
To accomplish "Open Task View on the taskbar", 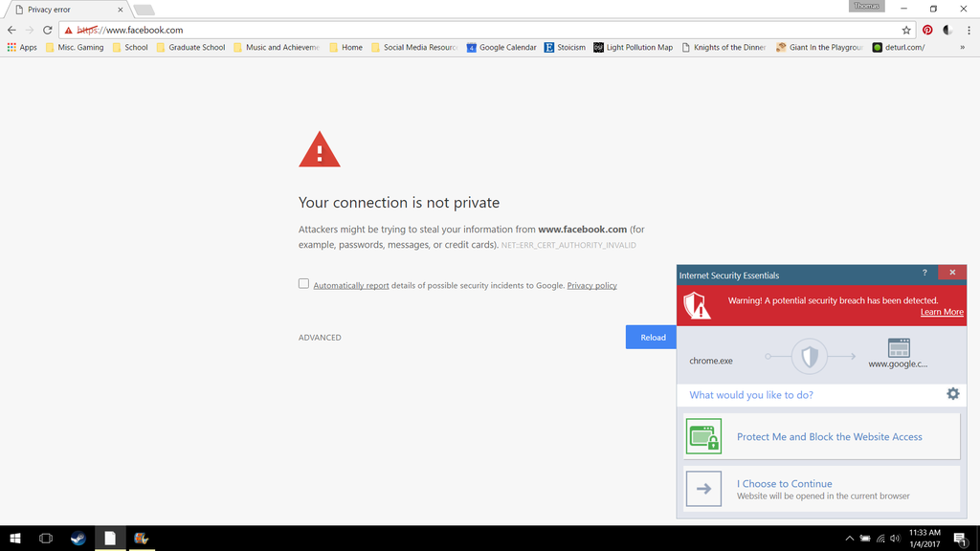I will click(x=46, y=538).
